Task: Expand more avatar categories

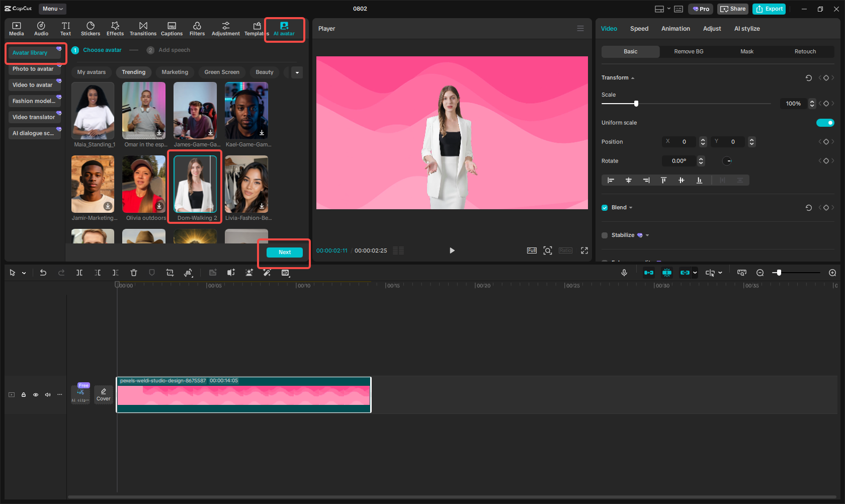Action: [x=297, y=72]
